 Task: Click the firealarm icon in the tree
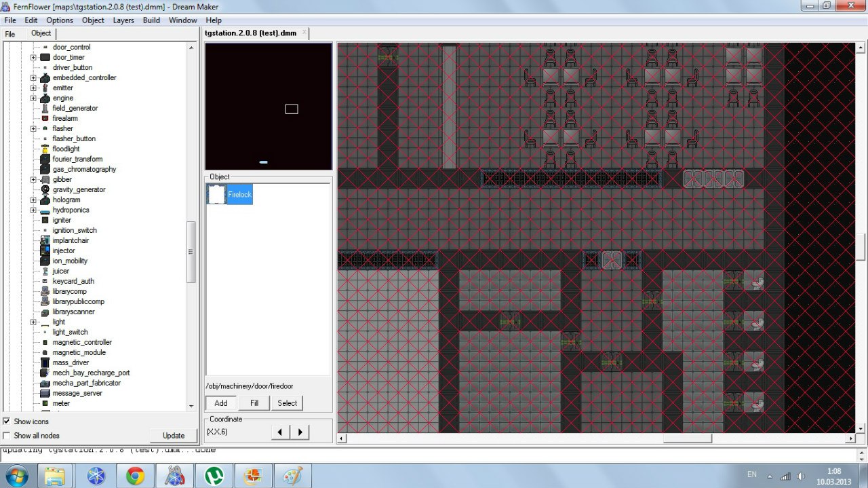coord(45,118)
